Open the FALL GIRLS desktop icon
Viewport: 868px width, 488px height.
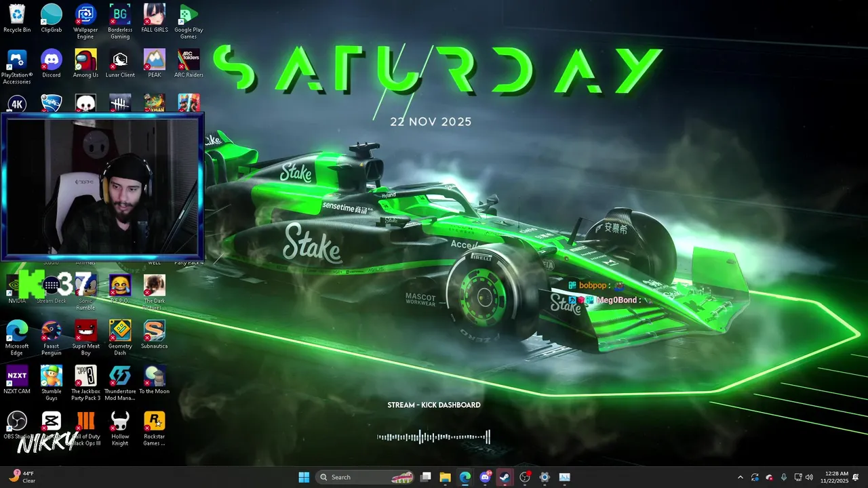[x=155, y=19]
